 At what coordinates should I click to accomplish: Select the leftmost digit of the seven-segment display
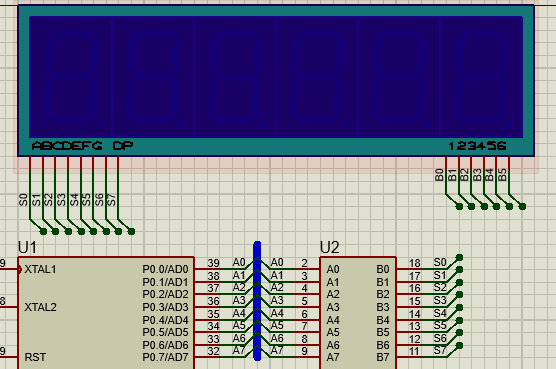click(x=71, y=77)
